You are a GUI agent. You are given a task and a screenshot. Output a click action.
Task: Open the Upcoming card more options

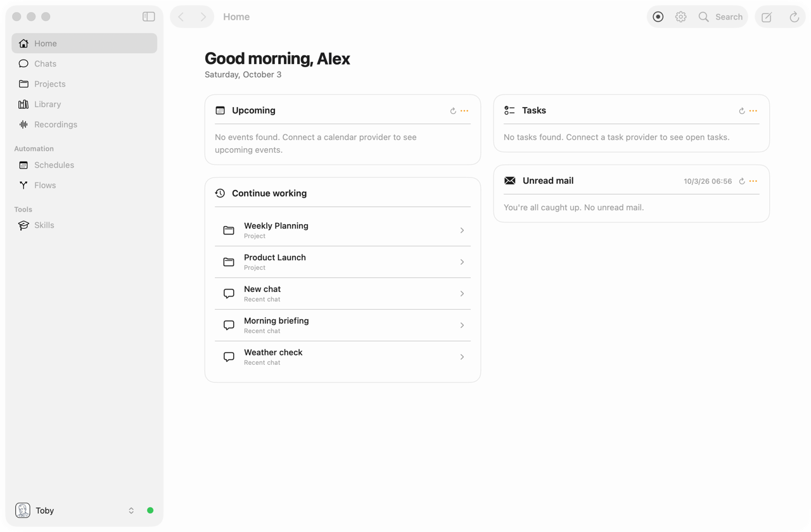pos(464,111)
